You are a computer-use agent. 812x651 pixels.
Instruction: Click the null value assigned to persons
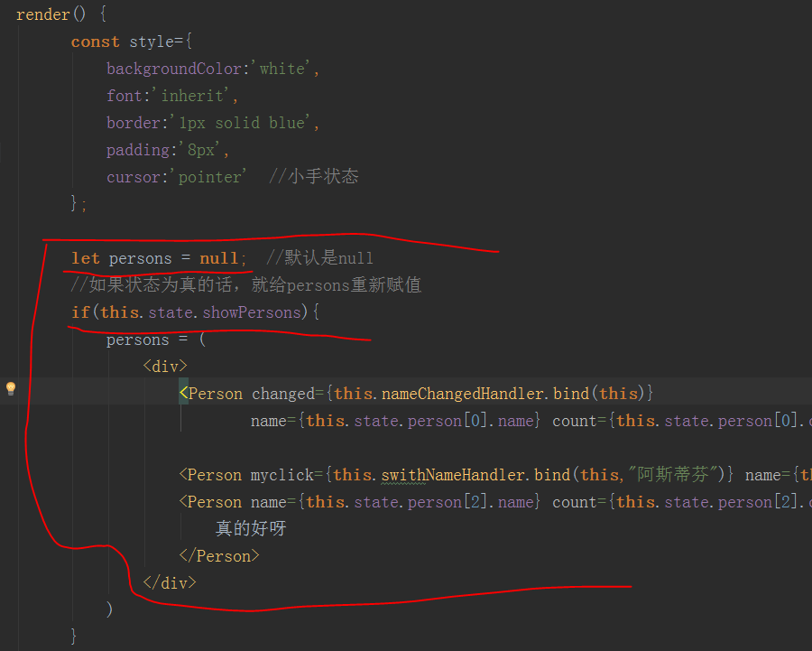click(218, 258)
